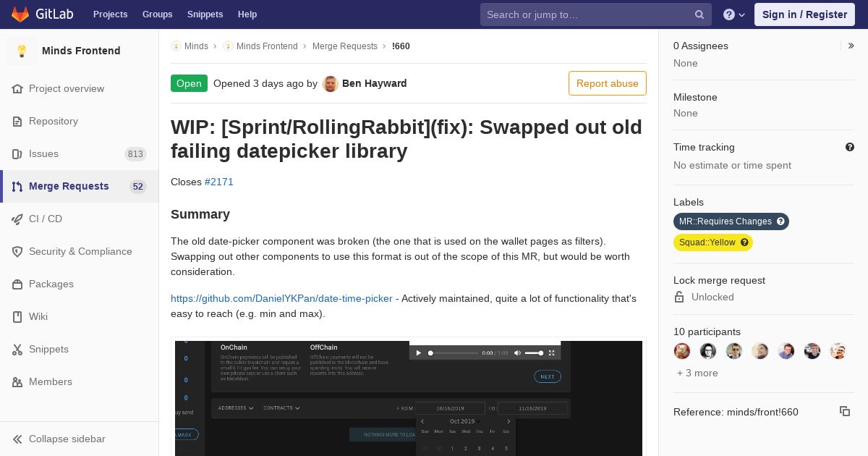Image resolution: width=868 pixels, height=456 pixels.
Task: Click Time tracking help icon
Action: [850, 147]
